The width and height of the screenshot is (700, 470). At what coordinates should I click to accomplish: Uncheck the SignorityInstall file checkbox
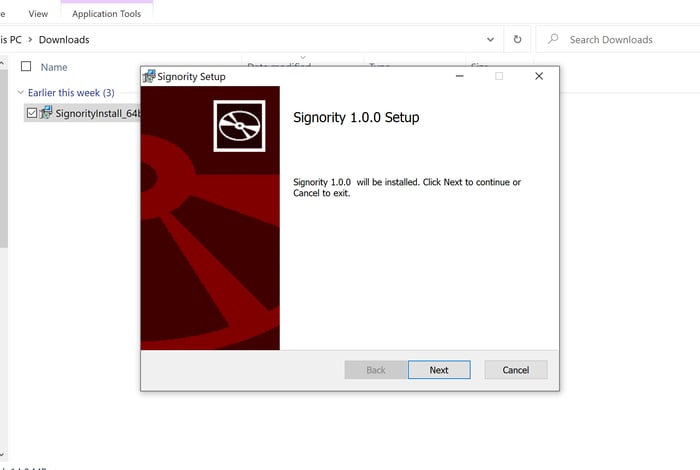point(32,113)
